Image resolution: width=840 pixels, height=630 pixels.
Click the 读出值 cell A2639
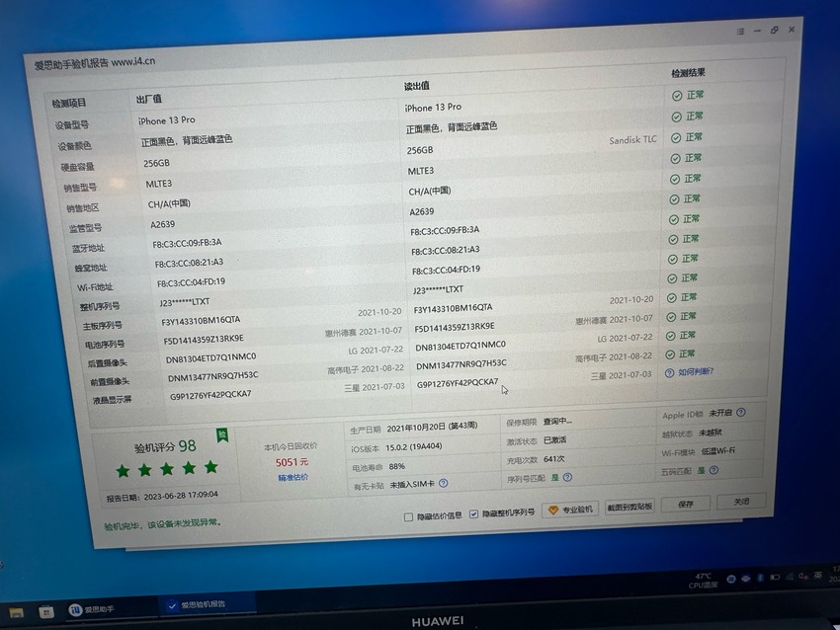(x=422, y=212)
